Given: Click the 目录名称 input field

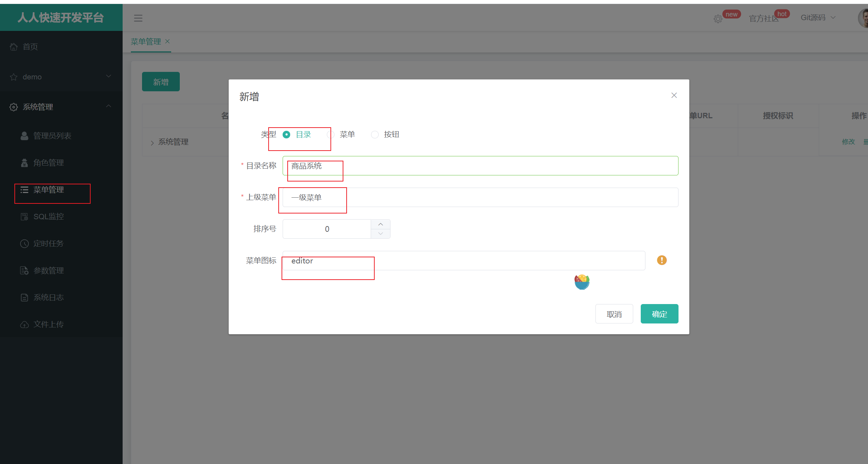Looking at the screenshot, I should pyautogui.click(x=480, y=166).
